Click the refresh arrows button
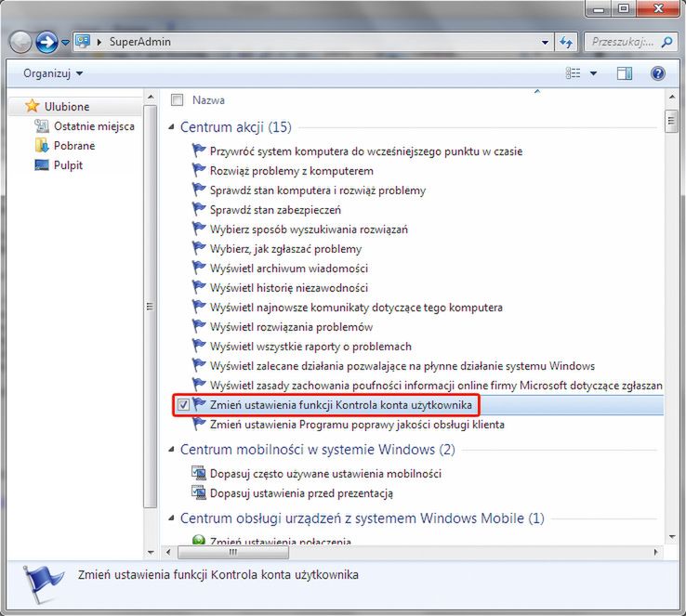The height and width of the screenshot is (616, 686). click(x=566, y=42)
